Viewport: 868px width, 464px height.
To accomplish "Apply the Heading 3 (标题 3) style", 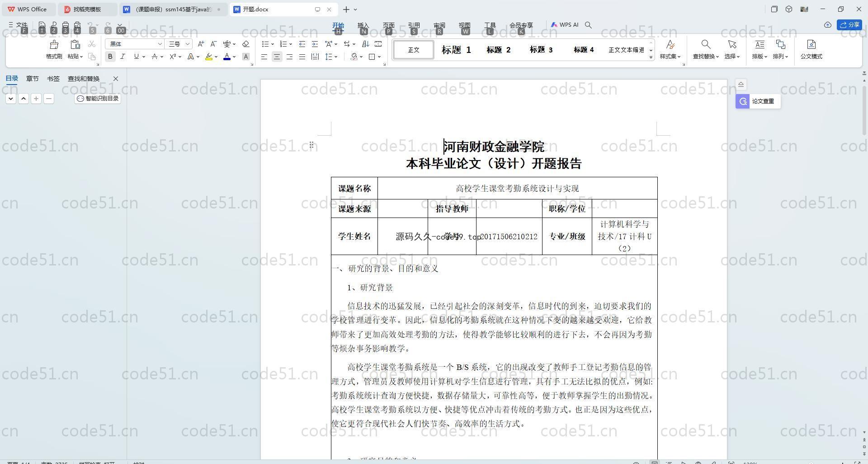I will coord(541,50).
